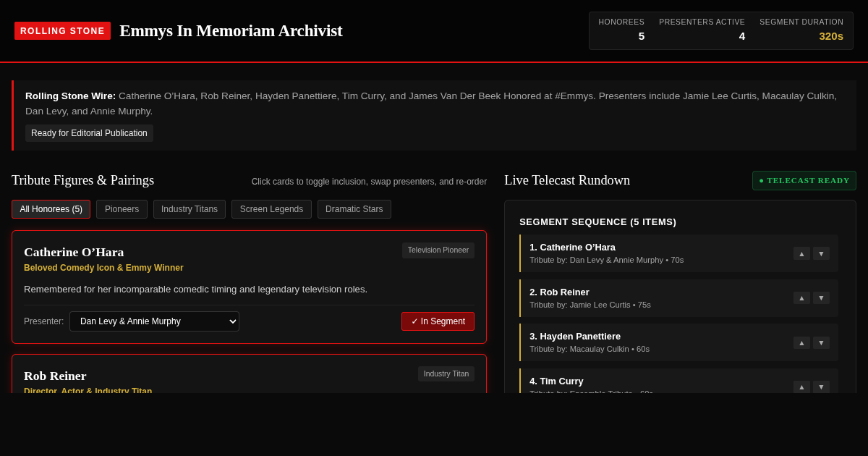The width and height of the screenshot is (868, 456).
Task: Click Ready for Editorial Publication button
Action: click(89, 133)
